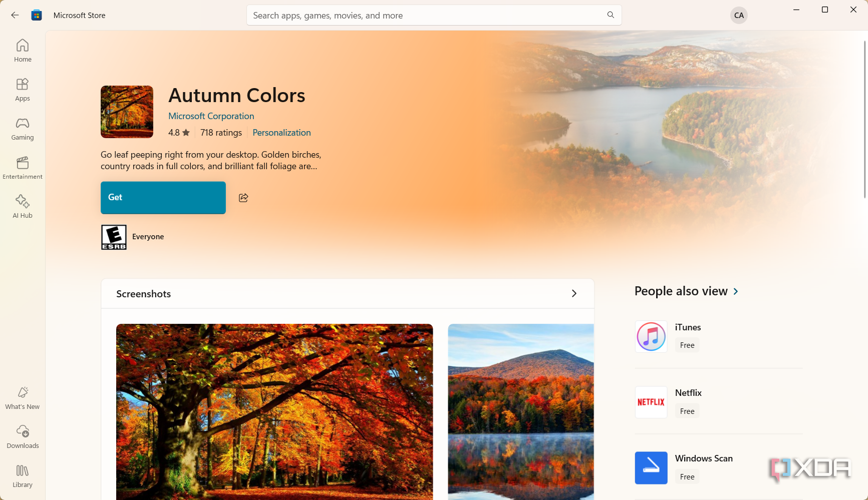View Downloads page
868x500 pixels.
click(23, 437)
